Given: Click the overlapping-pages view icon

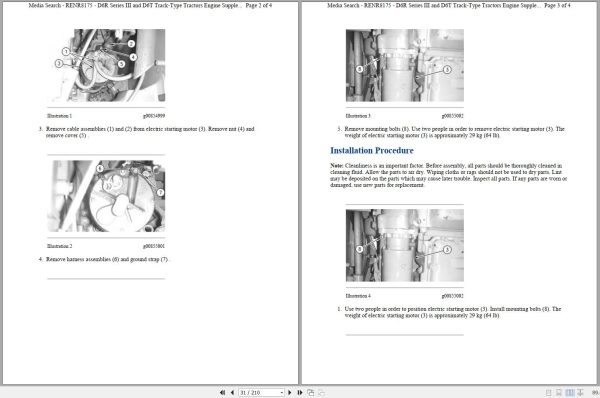Looking at the screenshot, I should [311, 392].
